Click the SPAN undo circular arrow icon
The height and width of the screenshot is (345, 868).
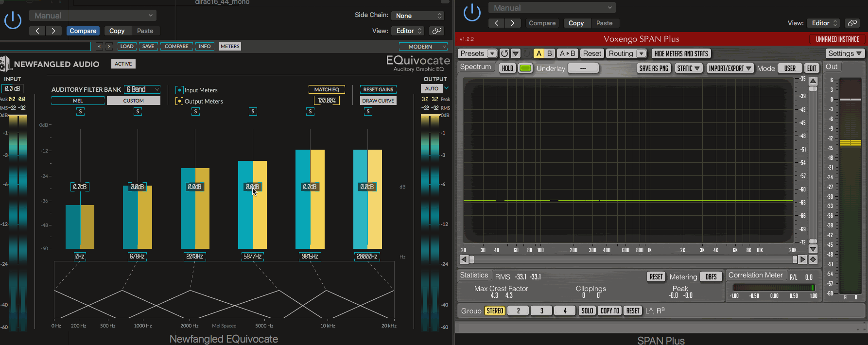pos(504,53)
